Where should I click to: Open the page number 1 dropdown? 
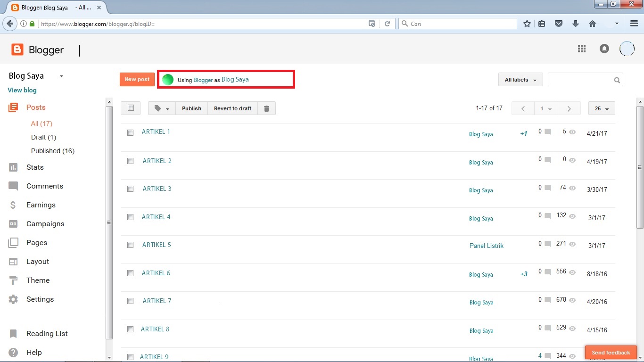(x=546, y=108)
